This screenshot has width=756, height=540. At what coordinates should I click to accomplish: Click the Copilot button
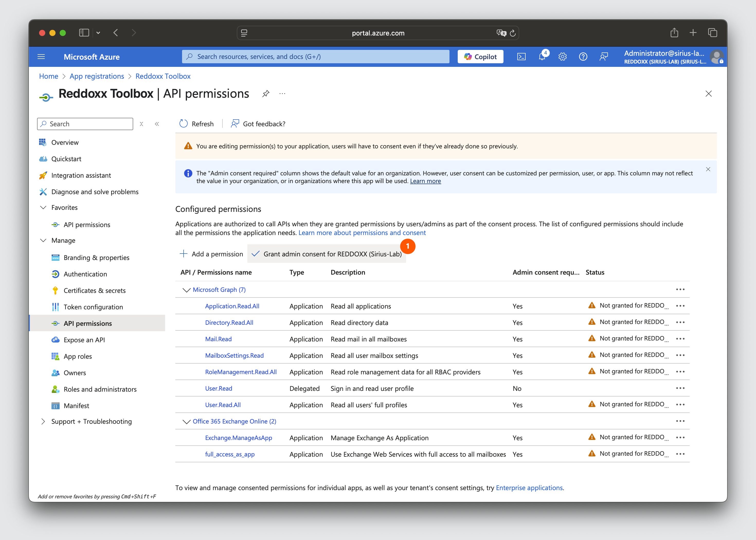coord(480,57)
